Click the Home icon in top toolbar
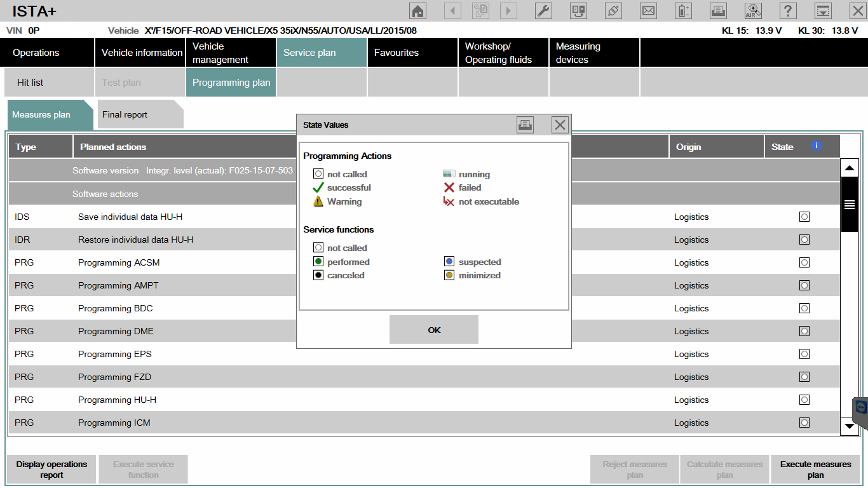Screen dimensions: 868x488 click(417, 11)
